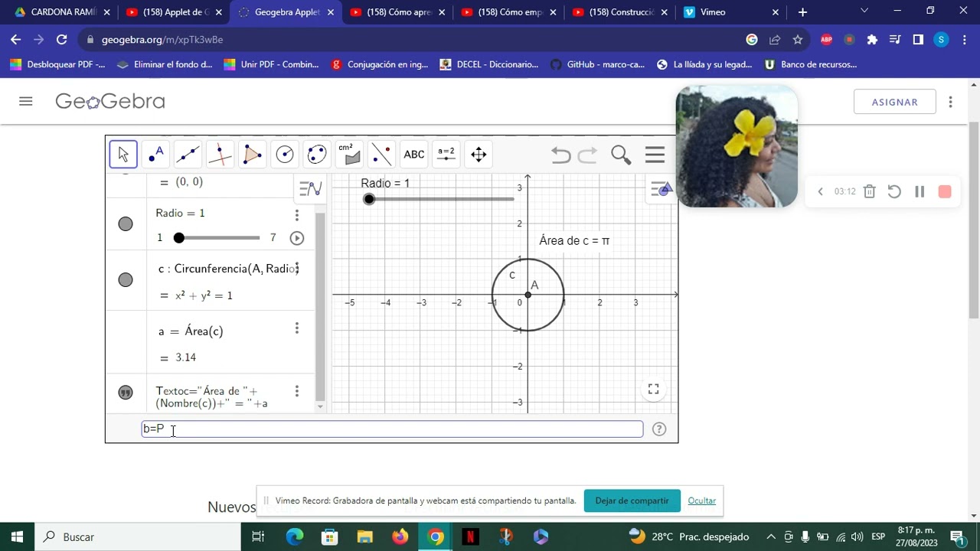Click the Área de c = π text

tap(574, 240)
